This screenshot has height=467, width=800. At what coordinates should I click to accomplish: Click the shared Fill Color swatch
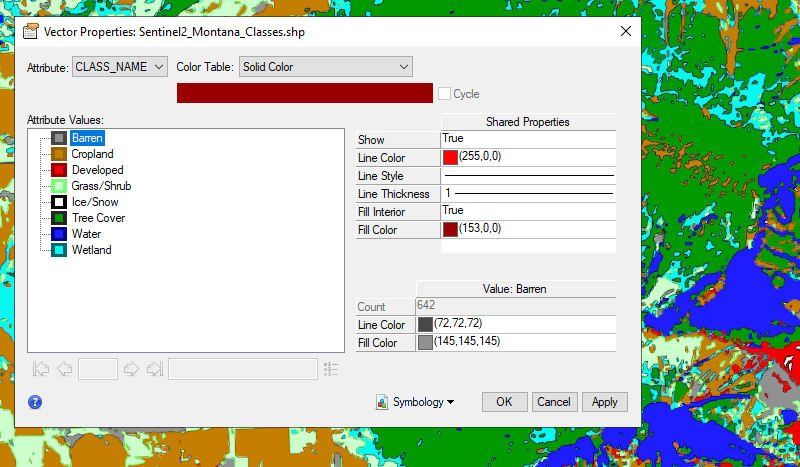pos(450,230)
